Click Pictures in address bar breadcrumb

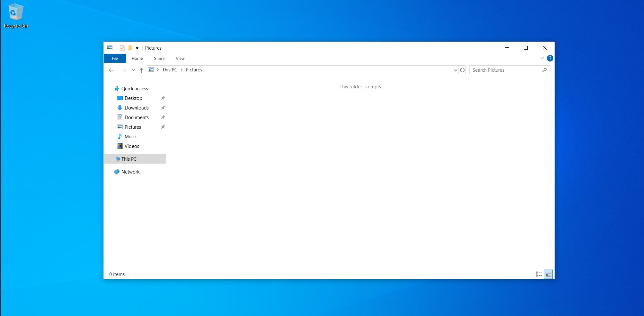194,70
